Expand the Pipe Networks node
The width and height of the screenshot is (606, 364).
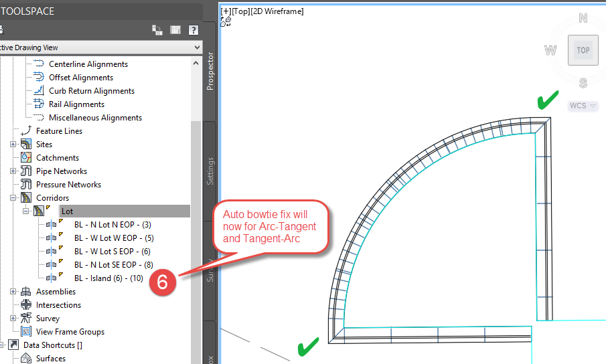click(x=13, y=171)
